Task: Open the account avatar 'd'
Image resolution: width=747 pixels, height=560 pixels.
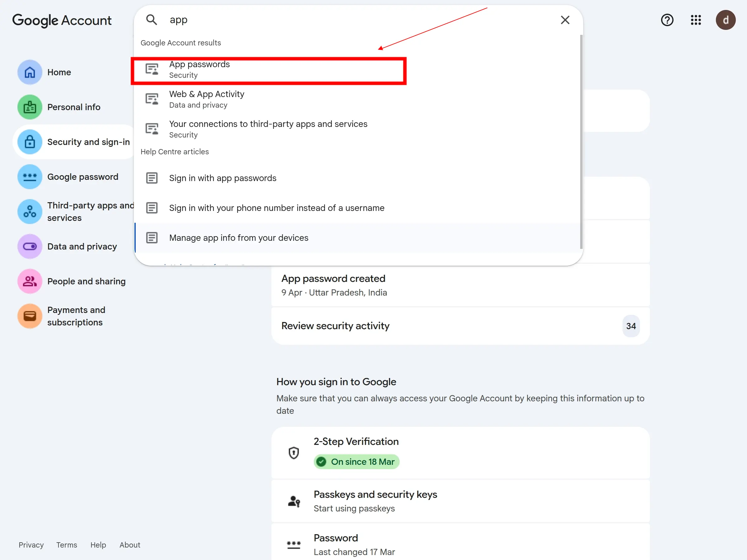Action: coord(726,20)
